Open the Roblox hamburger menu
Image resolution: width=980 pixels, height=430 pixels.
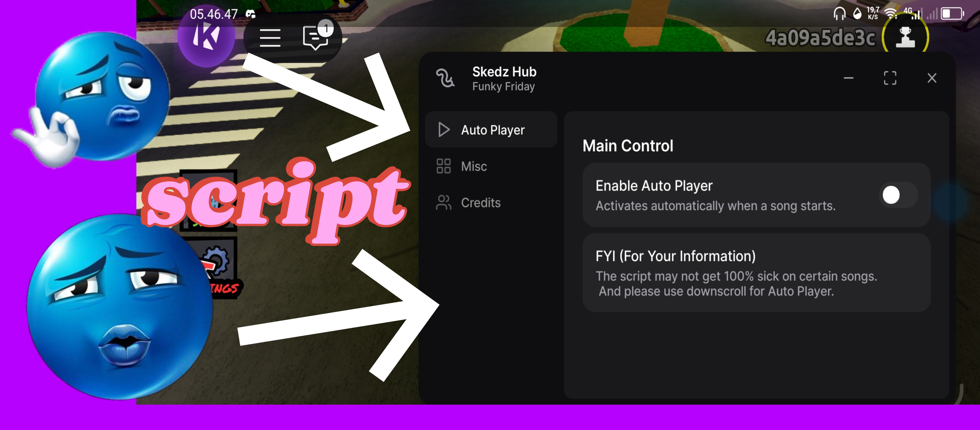(x=270, y=38)
